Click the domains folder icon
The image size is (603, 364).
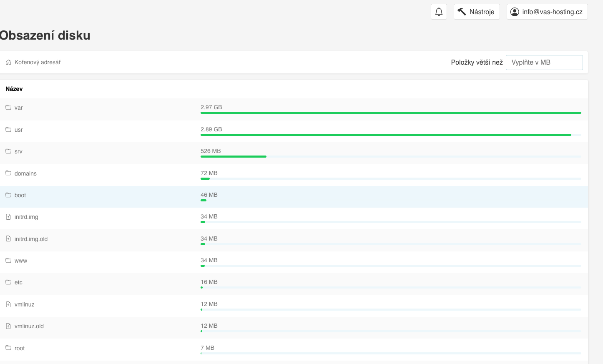[x=8, y=173]
